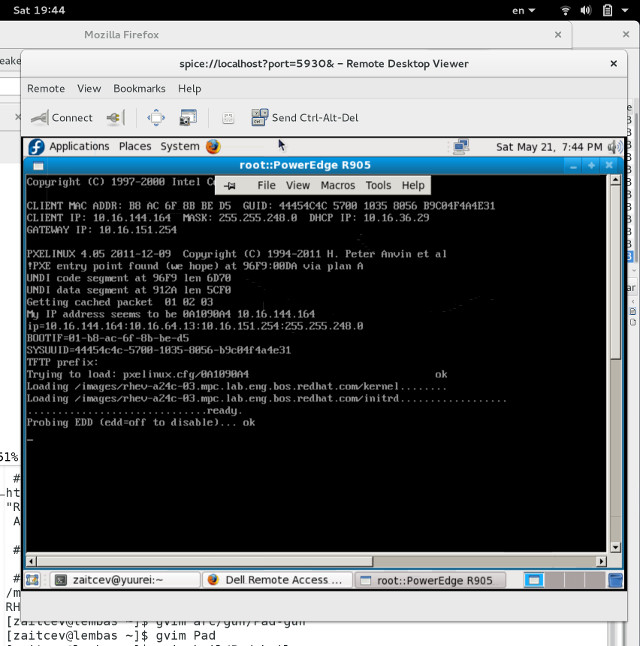This screenshot has height=646, width=640.
Task: Click the remote clock Sat May 21
Action: (x=549, y=147)
